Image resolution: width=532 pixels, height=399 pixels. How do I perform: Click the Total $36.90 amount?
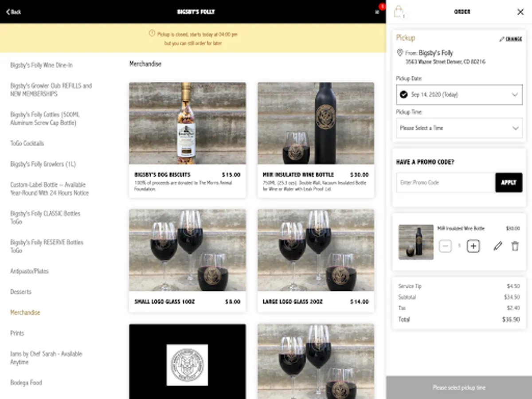pyautogui.click(x=511, y=319)
